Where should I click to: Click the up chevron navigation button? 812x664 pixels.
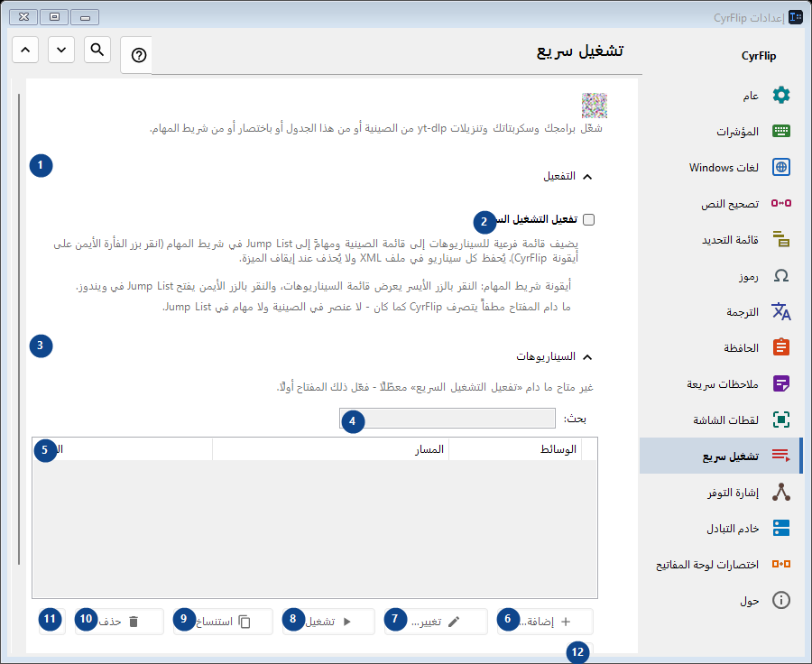pyautogui.click(x=25, y=50)
